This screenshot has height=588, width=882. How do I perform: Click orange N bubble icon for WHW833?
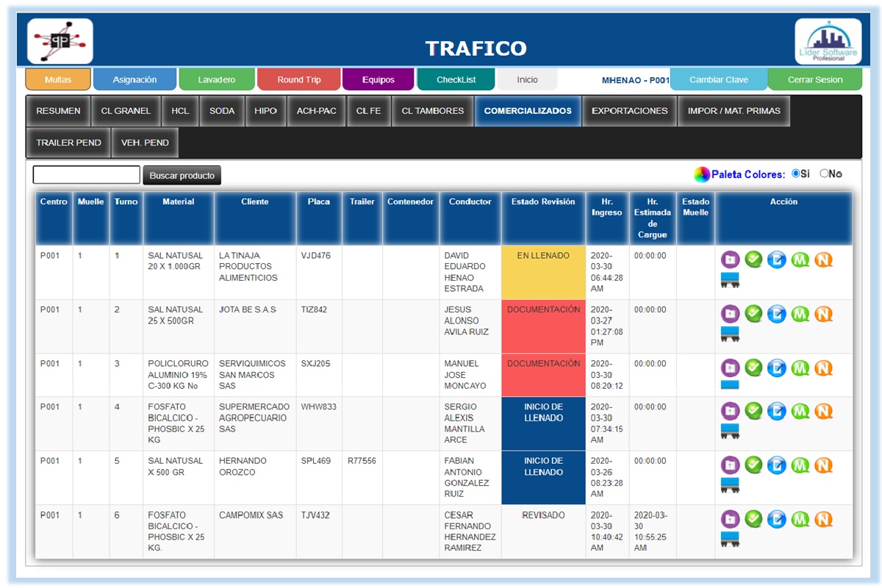[x=823, y=411]
